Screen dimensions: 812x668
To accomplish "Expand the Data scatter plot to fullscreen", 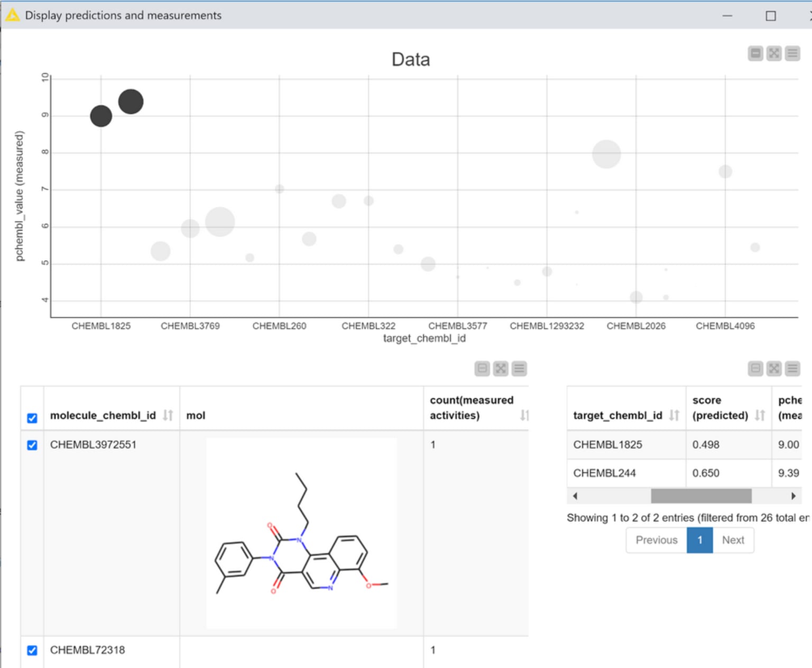I will [773, 53].
